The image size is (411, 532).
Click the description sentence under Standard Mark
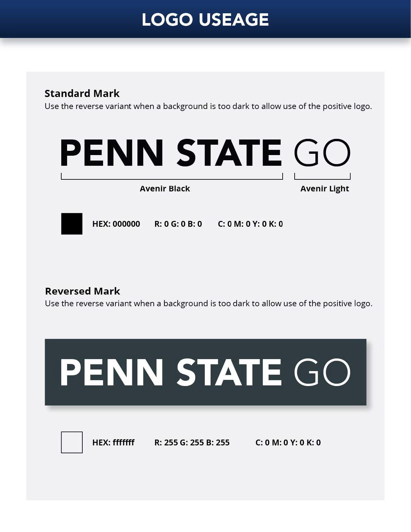click(208, 106)
